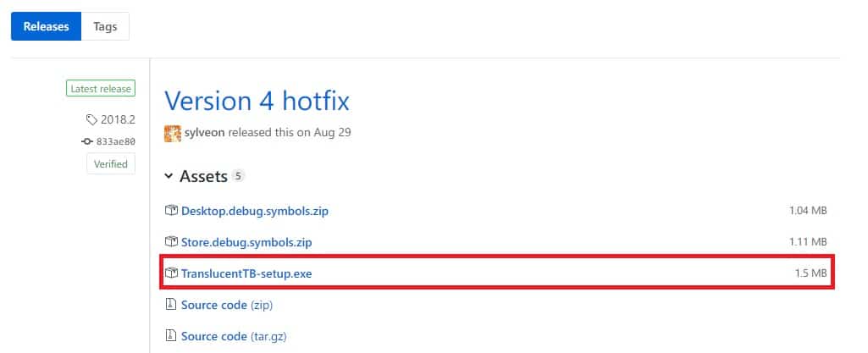Click the zip file icon for Source code
The height and width of the screenshot is (353, 868).
[x=171, y=304]
